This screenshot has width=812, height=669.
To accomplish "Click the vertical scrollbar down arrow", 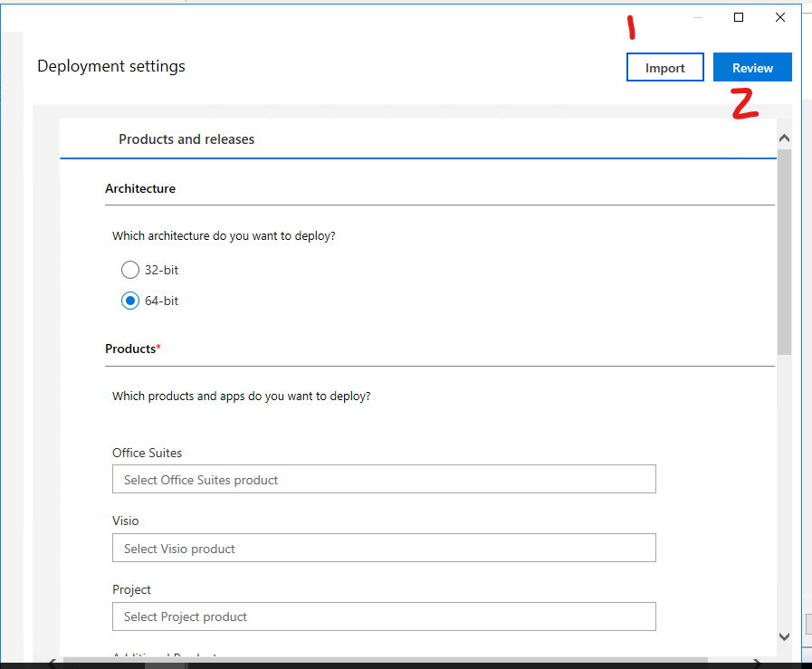I will (784, 637).
